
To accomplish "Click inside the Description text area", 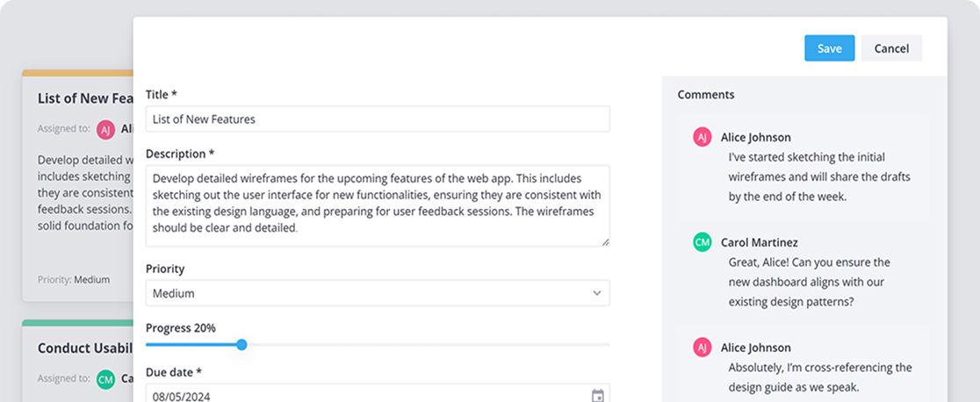I will [x=378, y=205].
